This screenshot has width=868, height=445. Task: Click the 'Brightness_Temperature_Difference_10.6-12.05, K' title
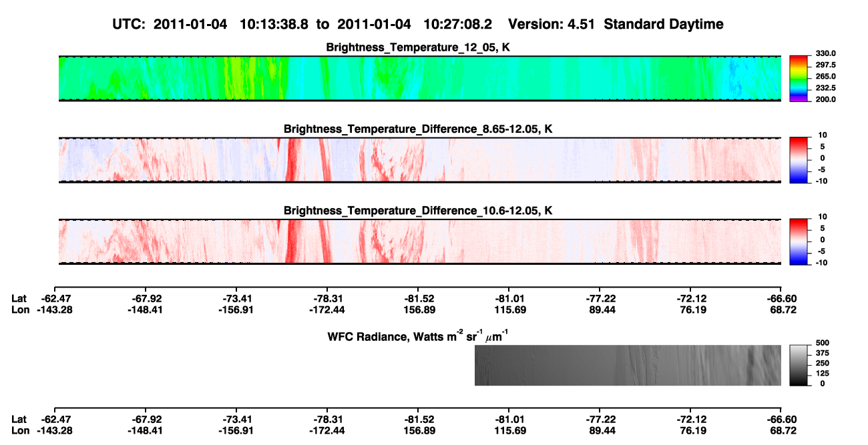tap(419, 210)
